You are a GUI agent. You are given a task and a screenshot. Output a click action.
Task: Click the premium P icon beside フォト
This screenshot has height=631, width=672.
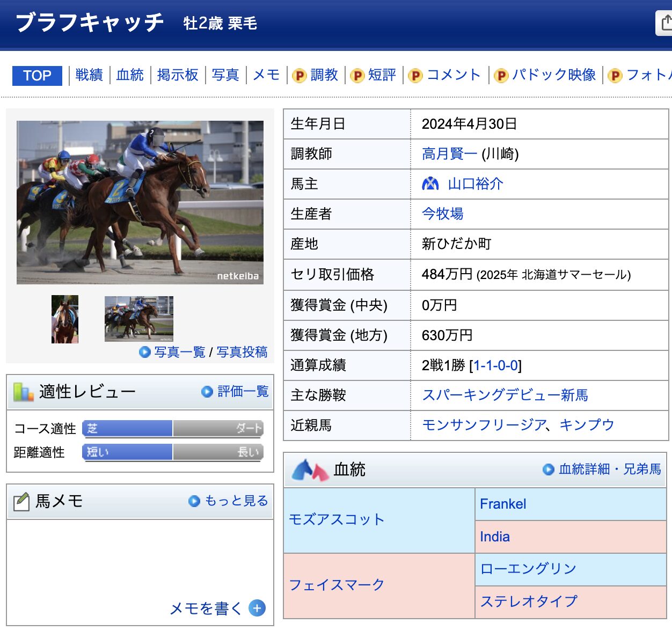(x=615, y=76)
